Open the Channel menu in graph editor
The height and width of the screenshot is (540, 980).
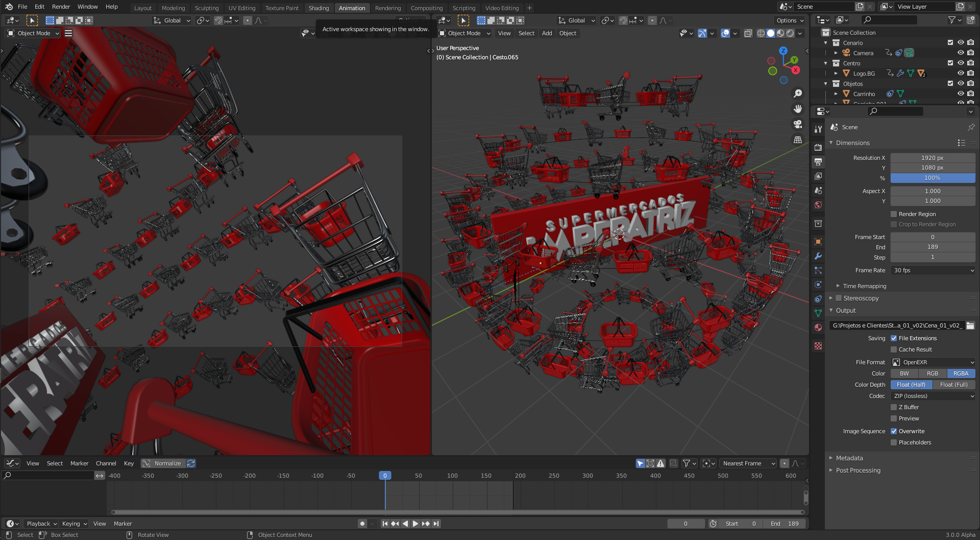tap(106, 463)
